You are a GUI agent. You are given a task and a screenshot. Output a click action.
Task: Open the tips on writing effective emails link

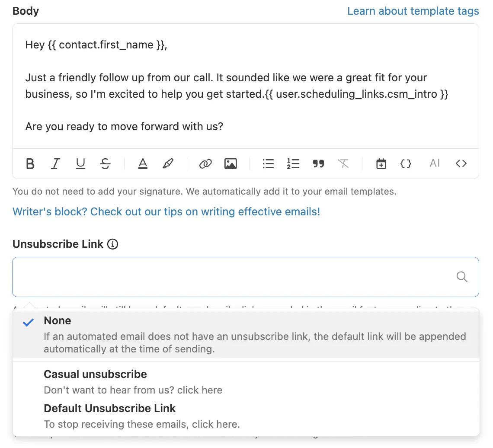(x=166, y=211)
